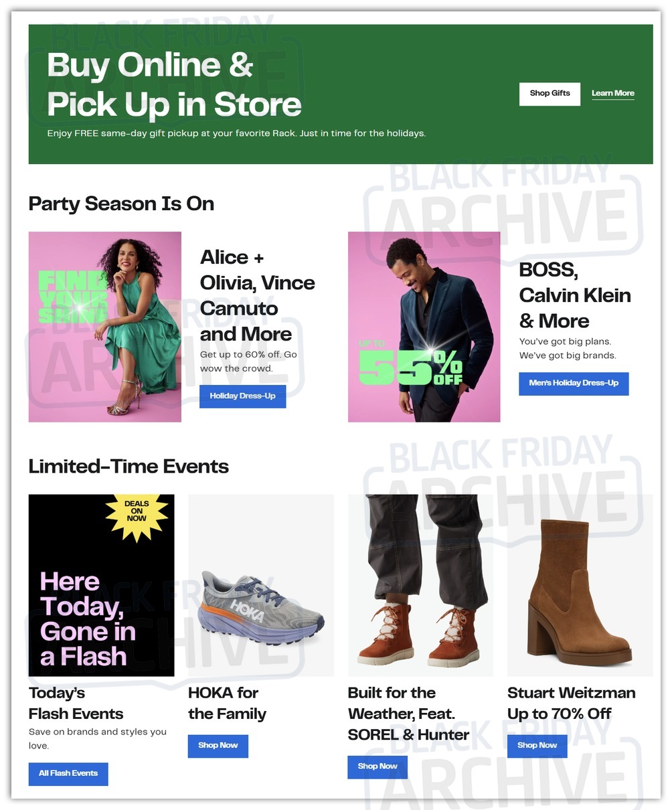This screenshot has width=672, height=810.
Task: Click the Holiday Dress-Up button
Action: pyautogui.click(x=242, y=396)
